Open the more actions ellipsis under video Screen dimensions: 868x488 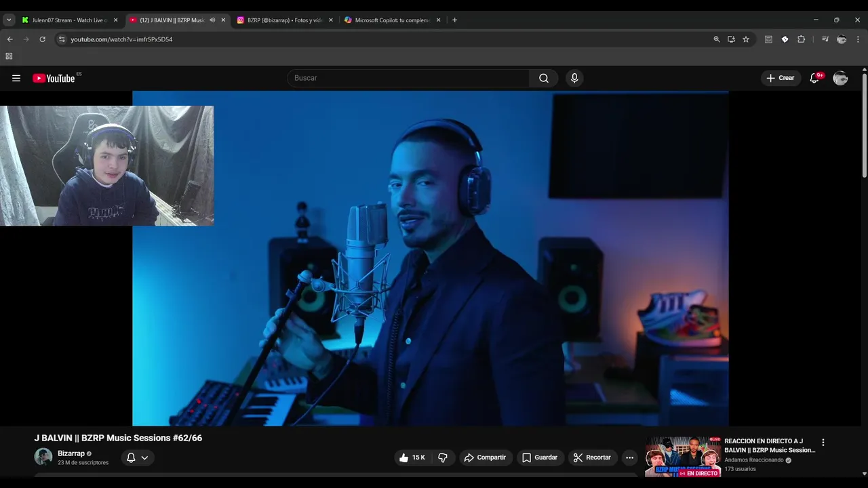point(629,457)
